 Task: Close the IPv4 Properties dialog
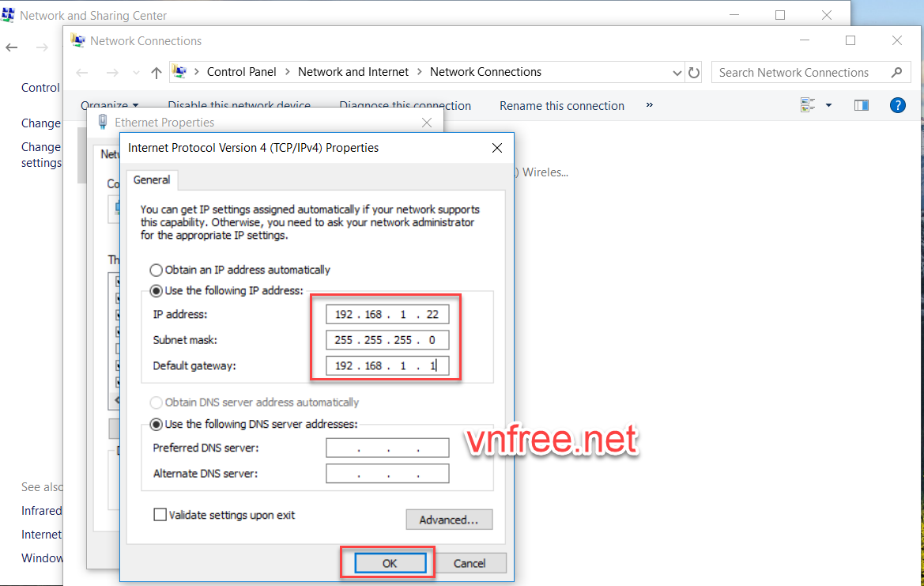tap(497, 148)
